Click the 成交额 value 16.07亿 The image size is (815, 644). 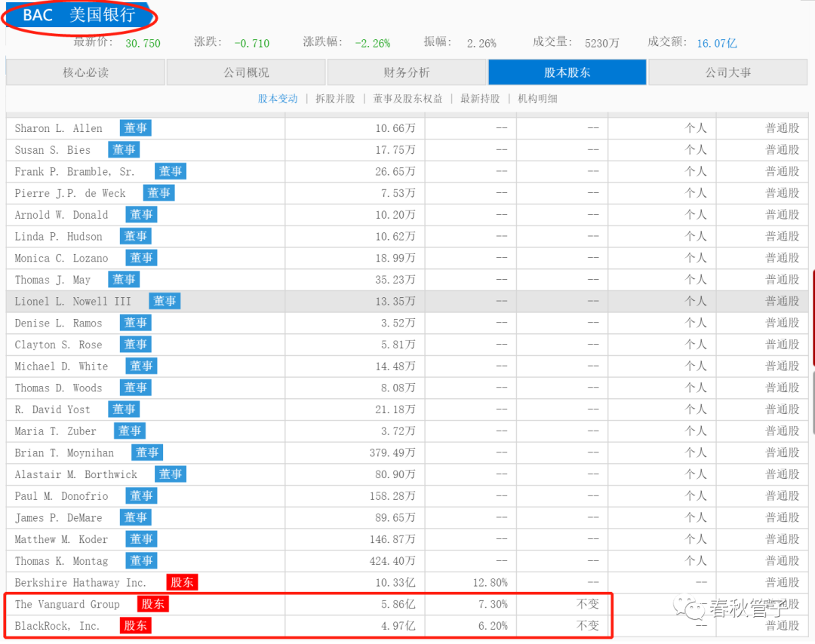coord(717,43)
